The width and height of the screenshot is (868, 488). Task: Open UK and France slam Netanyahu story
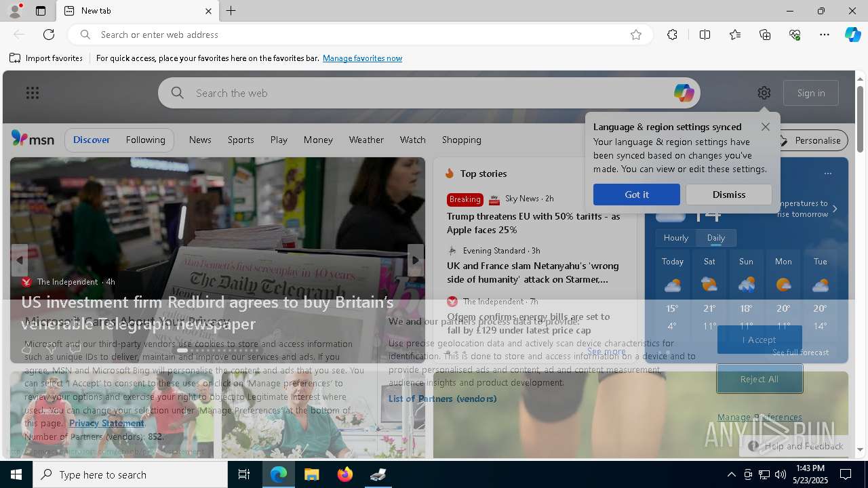tap(533, 272)
